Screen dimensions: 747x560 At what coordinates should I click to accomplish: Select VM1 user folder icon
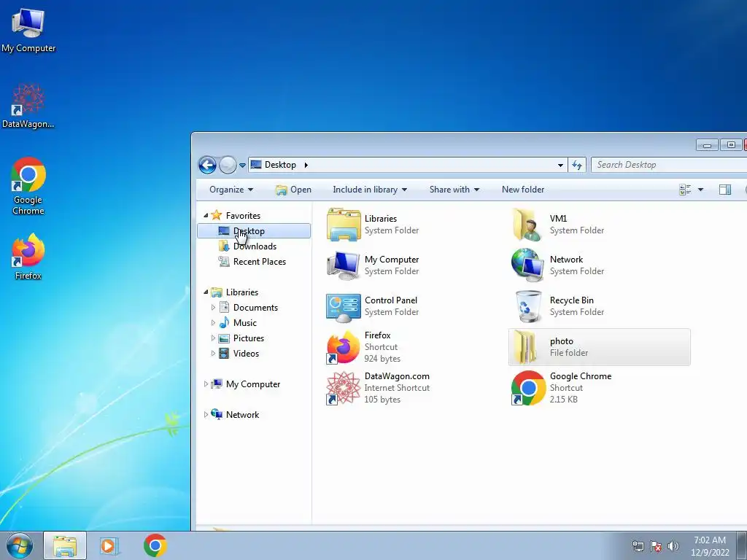[x=528, y=225]
